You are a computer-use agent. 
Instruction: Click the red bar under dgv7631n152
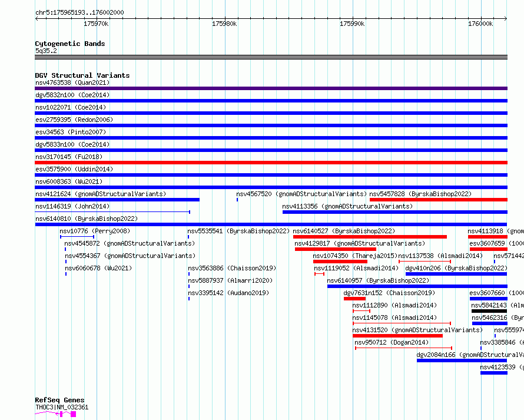[x=354, y=299]
